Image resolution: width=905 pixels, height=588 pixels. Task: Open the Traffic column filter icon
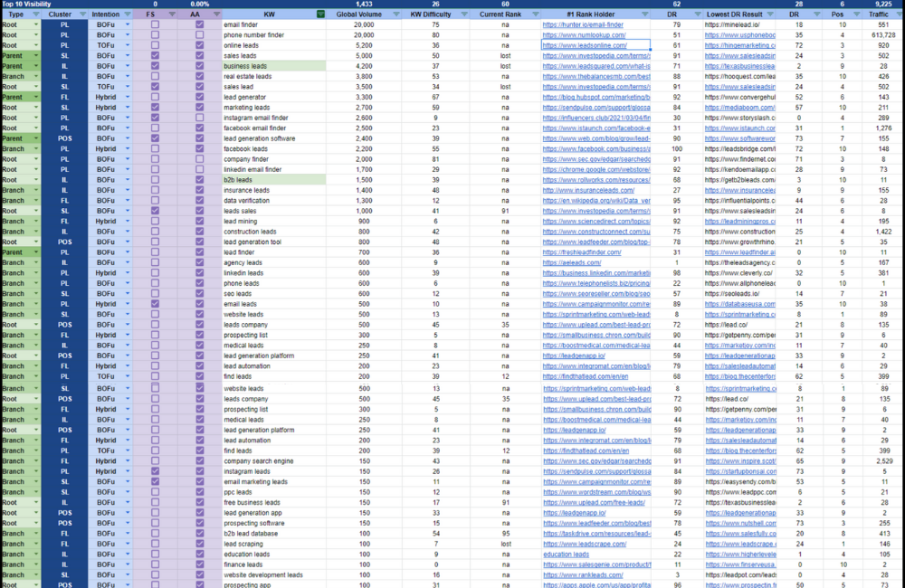point(900,14)
